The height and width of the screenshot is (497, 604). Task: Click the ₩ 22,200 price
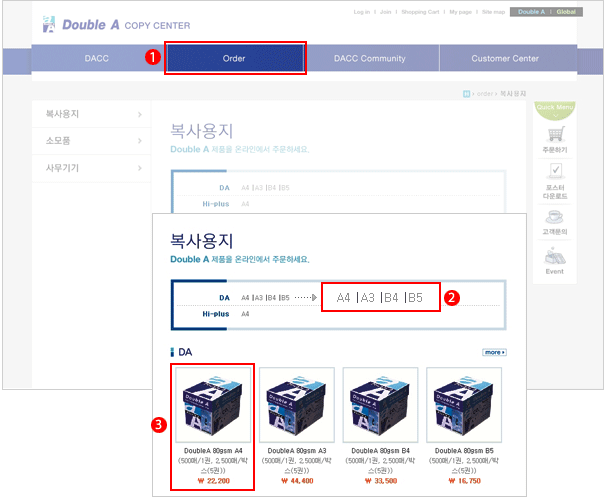(x=213, y=481)
